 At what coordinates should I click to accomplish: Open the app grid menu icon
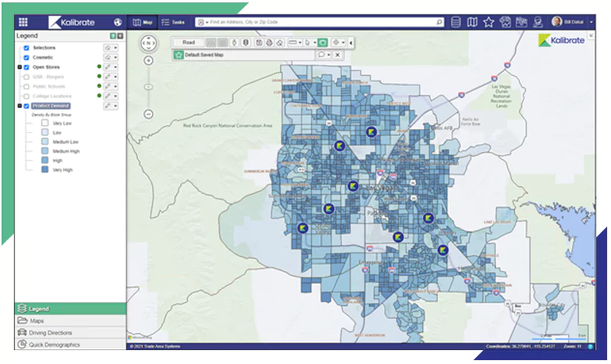23,22
